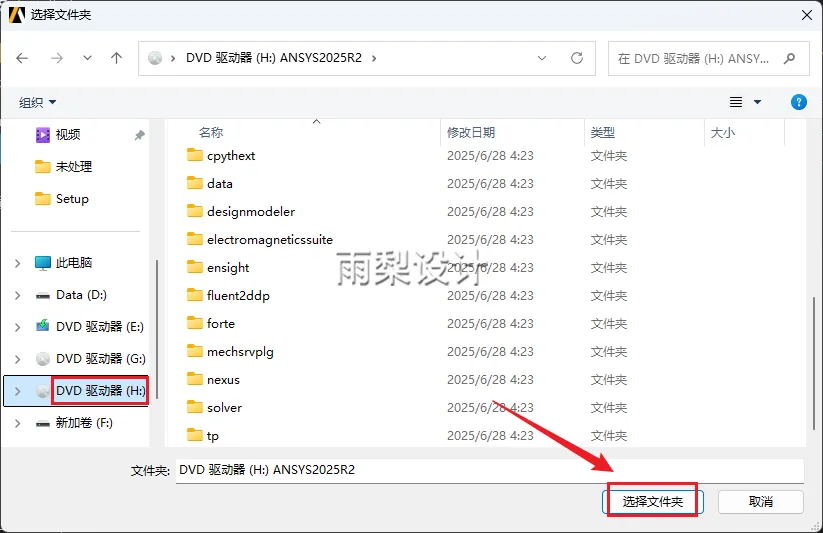Click the DVD drive search box
Viewport: 823px width, 533px height.
click(x=709, y=58)
